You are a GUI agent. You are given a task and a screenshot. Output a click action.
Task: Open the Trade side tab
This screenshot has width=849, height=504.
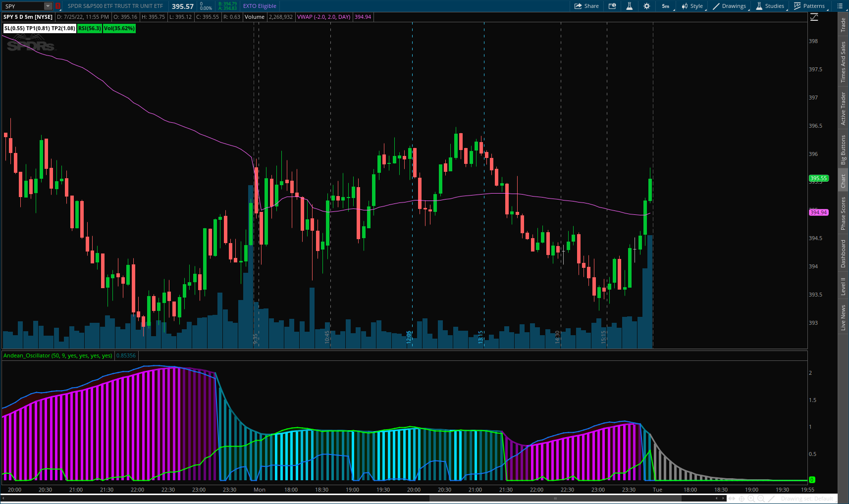[843, 25]
